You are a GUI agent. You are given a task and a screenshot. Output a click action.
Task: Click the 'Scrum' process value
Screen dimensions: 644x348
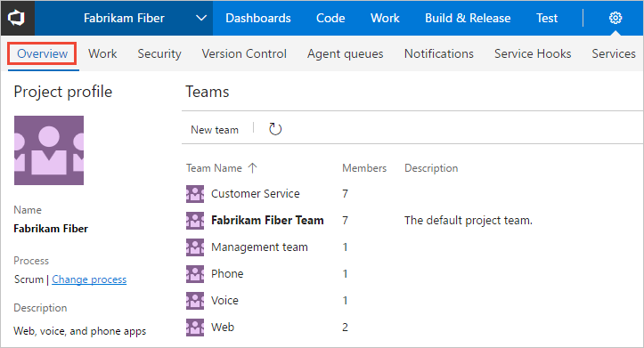coord(29,279)
